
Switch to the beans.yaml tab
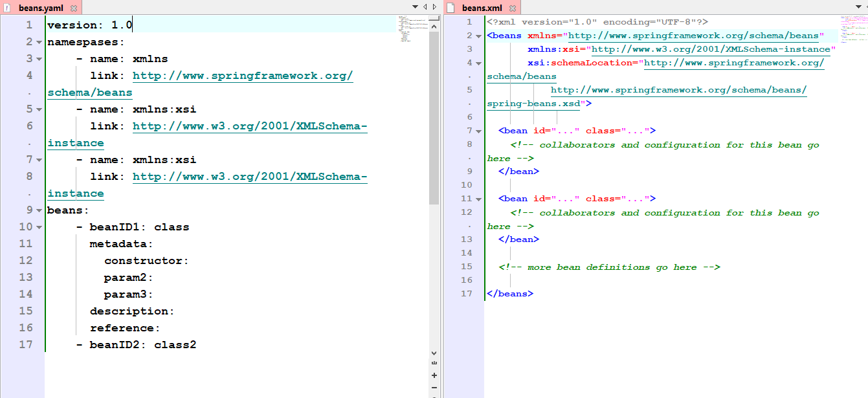click(x=41, y=8)
